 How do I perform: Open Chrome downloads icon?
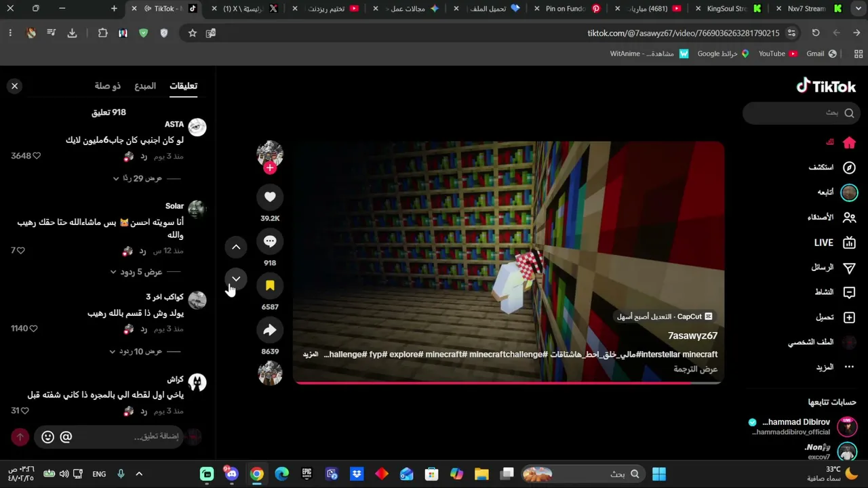tap(72, 33)
